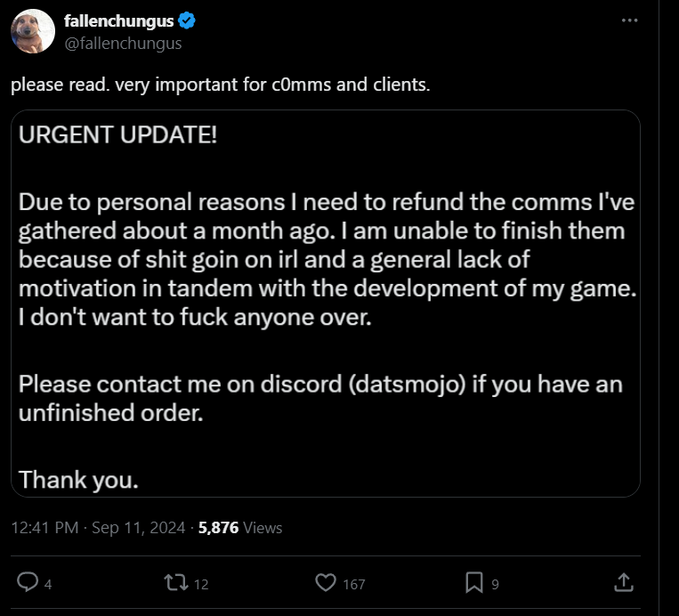The image size is (679, 616).
Task: Click the dog profile avatar
Action: point(33,32)
